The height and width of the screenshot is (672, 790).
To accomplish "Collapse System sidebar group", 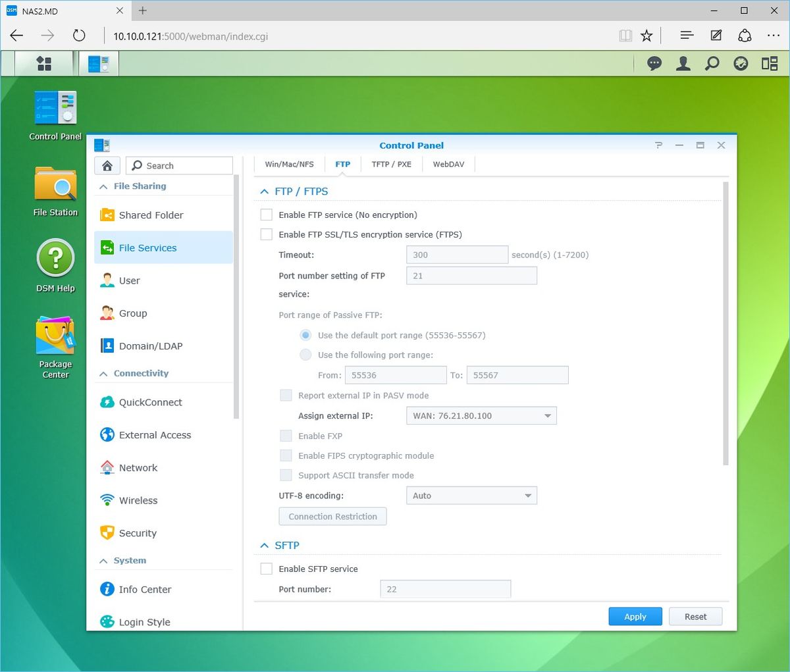I will click(x=103, y=561).
